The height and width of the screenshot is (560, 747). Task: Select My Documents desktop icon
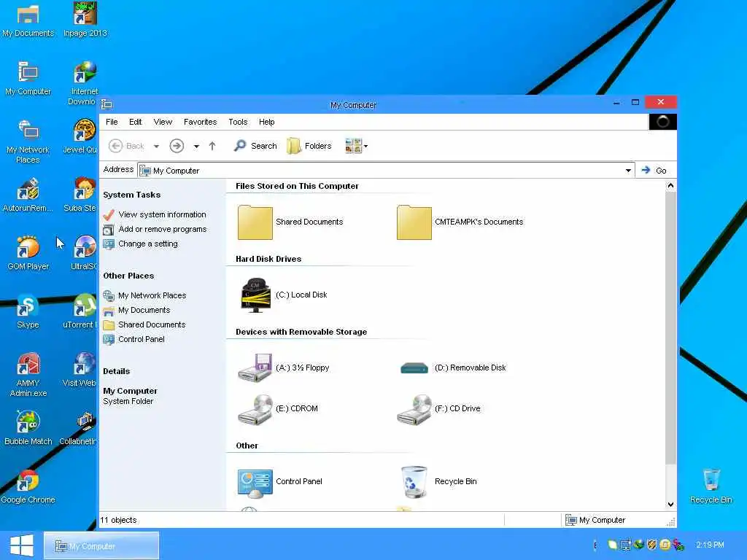(x=28, y=20)
